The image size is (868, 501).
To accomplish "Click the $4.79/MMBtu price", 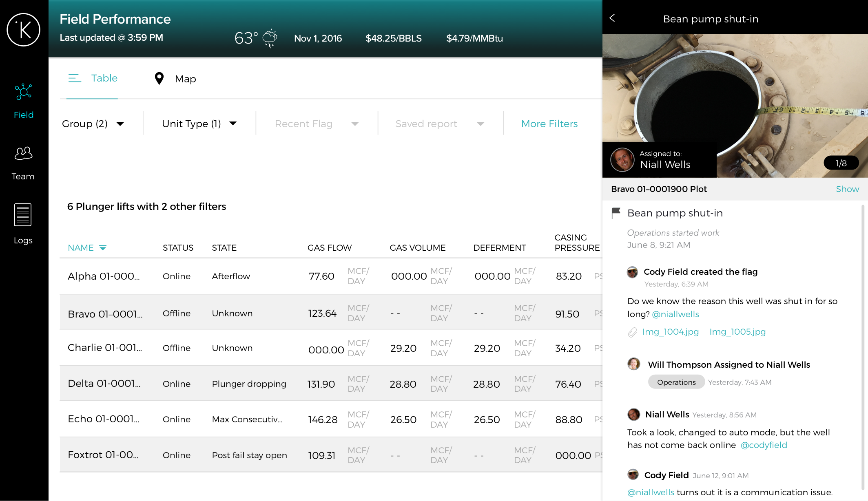I will (x=474, y=38).
